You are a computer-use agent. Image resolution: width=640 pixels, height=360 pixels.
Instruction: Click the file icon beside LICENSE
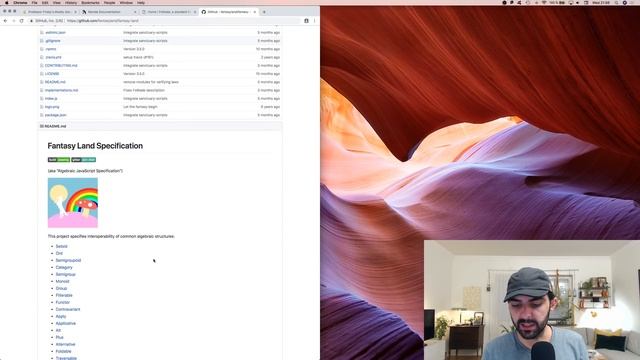click(x=42, y=74)
